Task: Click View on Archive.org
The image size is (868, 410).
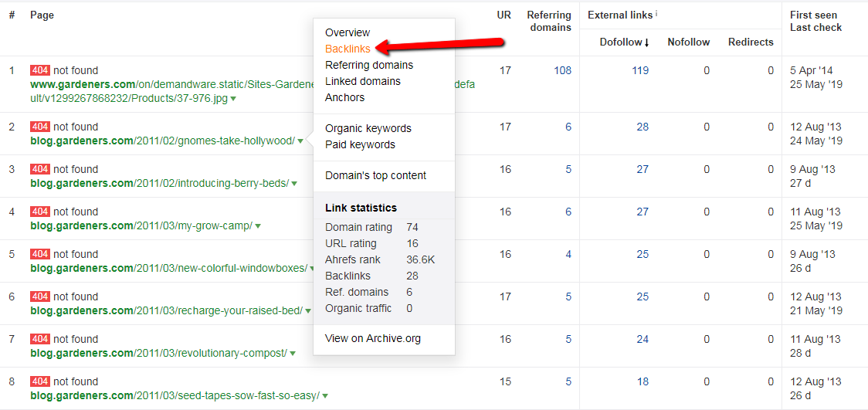Action: 373,338
